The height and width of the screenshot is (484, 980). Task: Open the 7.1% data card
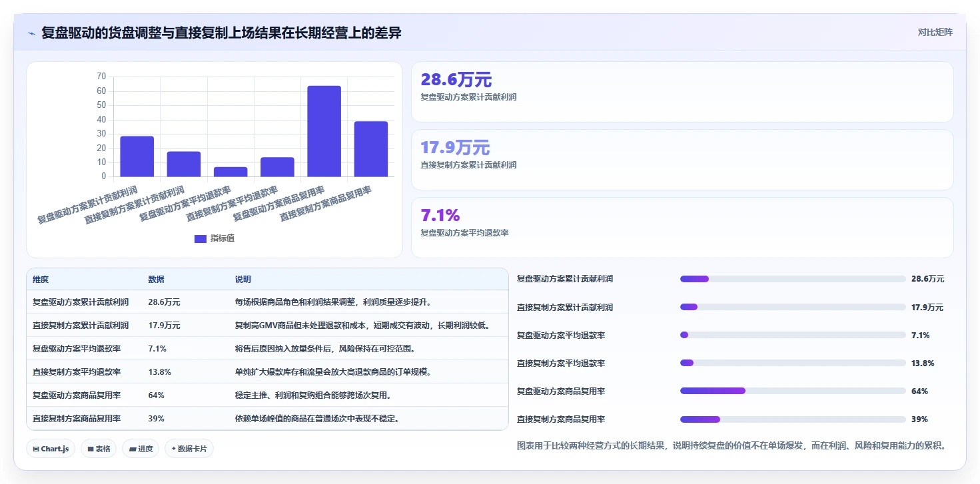[682, 228]
